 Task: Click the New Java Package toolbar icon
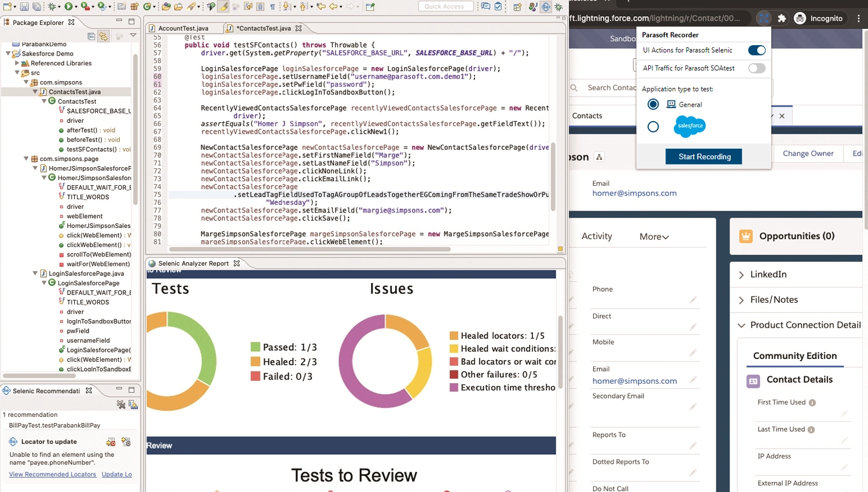pyautogui.click(x=134, y=7)
